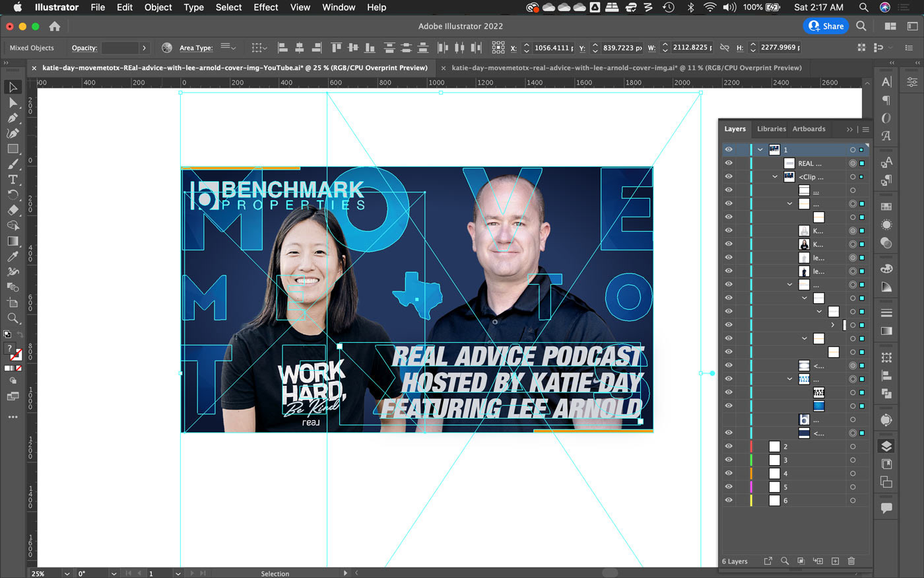Select the Artboard tool
Viewport: 924px width, 578px height.
(13, 303)
